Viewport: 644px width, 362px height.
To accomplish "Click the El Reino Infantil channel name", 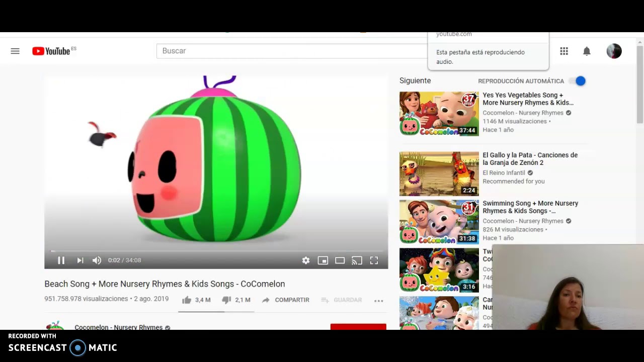I will [504, 173].
